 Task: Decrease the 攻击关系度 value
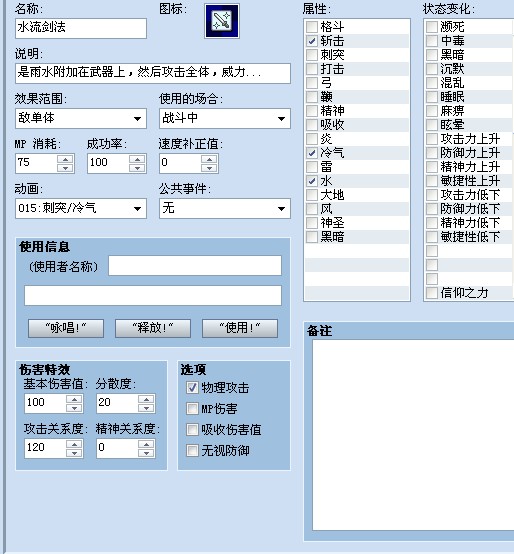[x=75, y=453]
